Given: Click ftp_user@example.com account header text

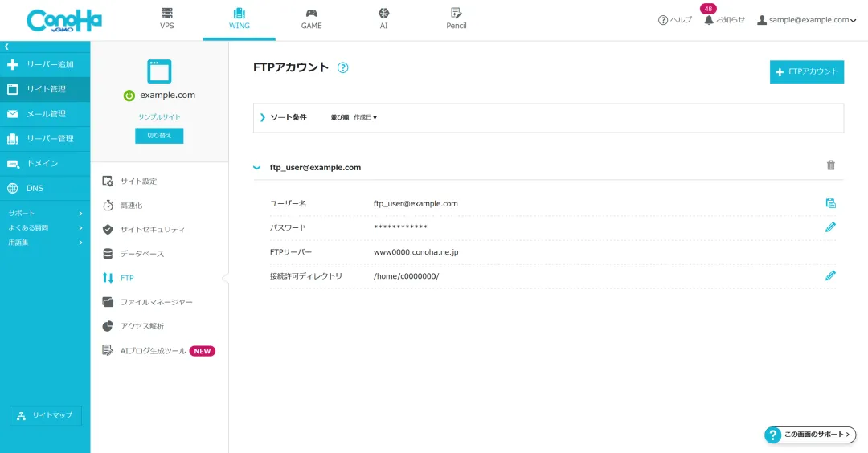Looking at the screenshot, I should pyautogui.click(x=315, y=168).
